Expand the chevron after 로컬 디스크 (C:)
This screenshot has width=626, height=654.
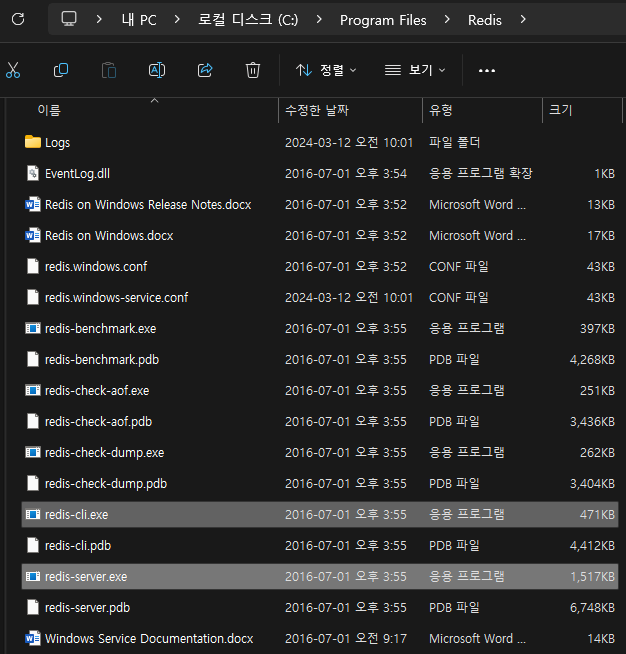319,19
